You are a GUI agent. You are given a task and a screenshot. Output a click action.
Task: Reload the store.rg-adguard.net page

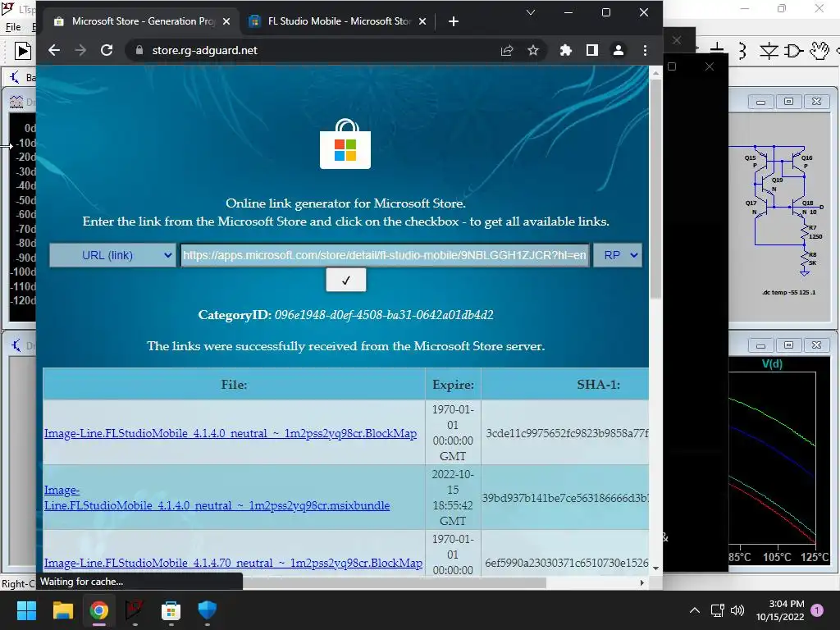tap(107, 50)
